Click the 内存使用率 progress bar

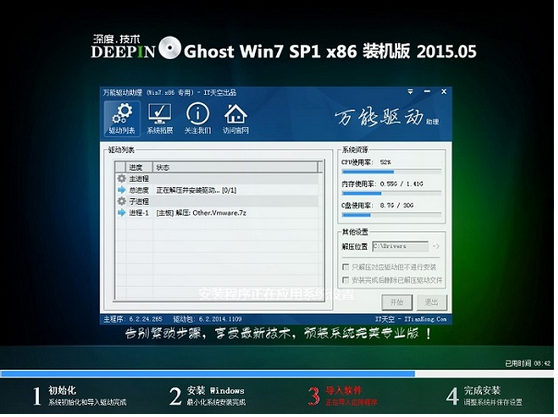pos(391,194)
